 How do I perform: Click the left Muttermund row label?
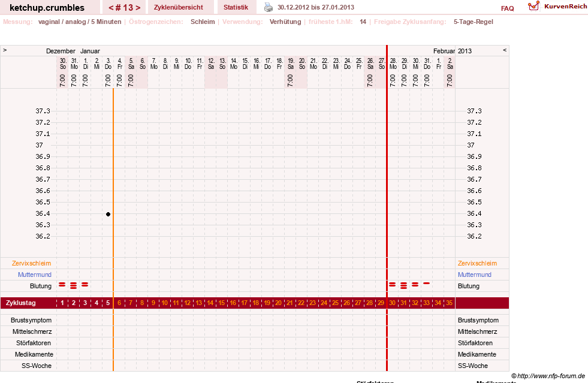(x=35, y=275)
